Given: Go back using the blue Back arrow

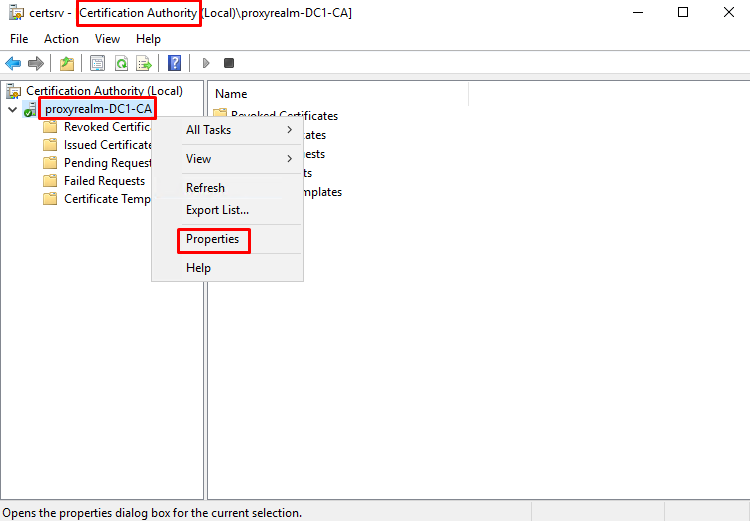Looking at the screenshot, I should [13, 63].
